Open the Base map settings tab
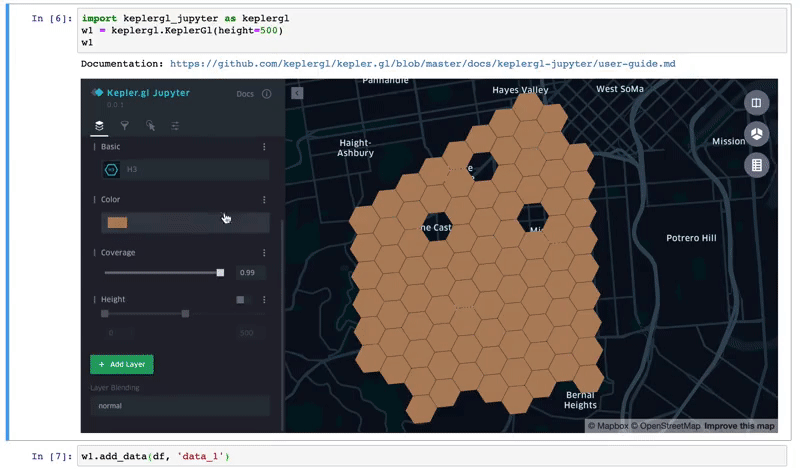The width and height of the screenshot is (800, 472). tap(175, 126)
